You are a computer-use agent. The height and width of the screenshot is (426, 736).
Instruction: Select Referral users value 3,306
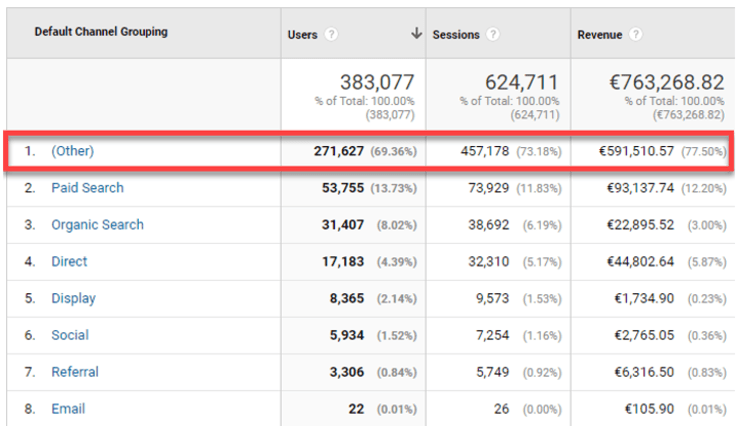click(347, 372)
